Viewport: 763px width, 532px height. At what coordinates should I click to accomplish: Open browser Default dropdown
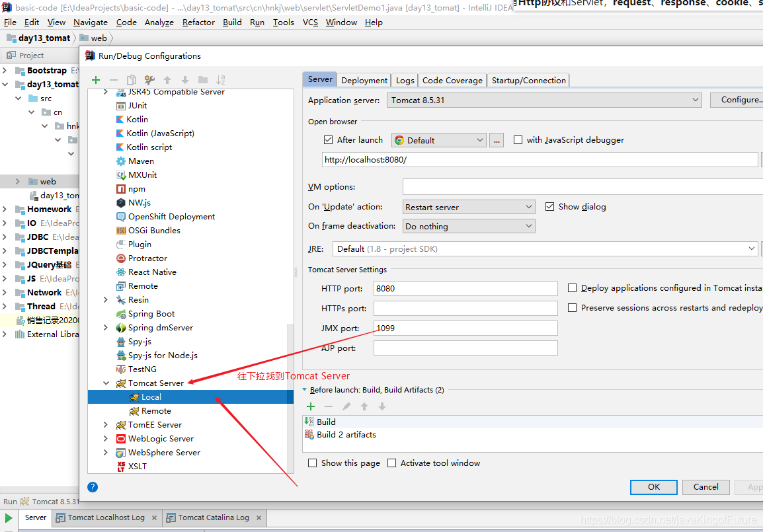click(439, 140)
